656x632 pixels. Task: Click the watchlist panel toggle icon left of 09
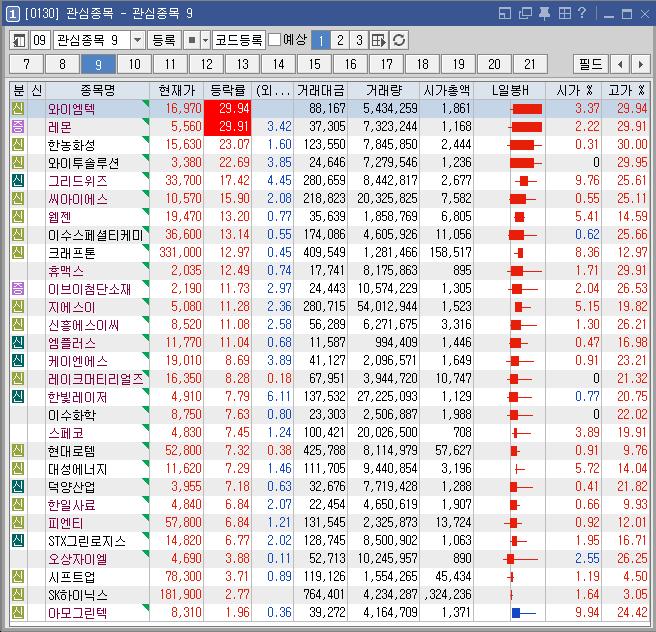pos(18,40)
